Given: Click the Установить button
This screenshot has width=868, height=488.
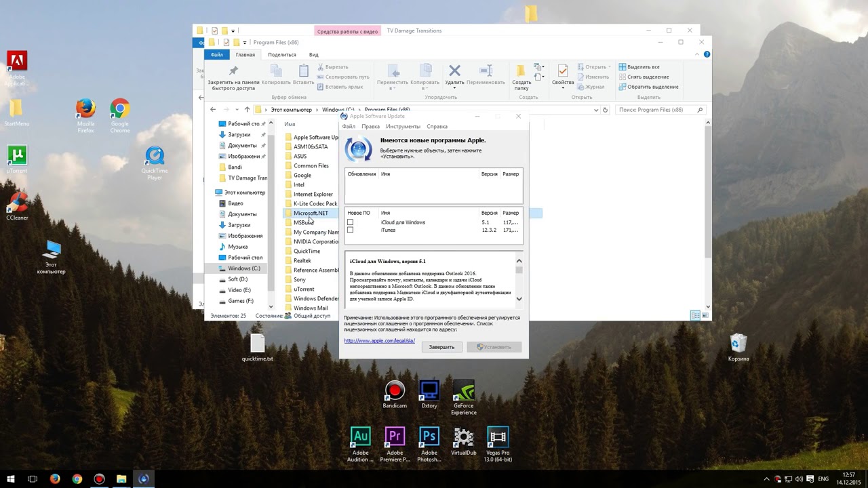Looking at the screenshot, I should pos(494,347).
